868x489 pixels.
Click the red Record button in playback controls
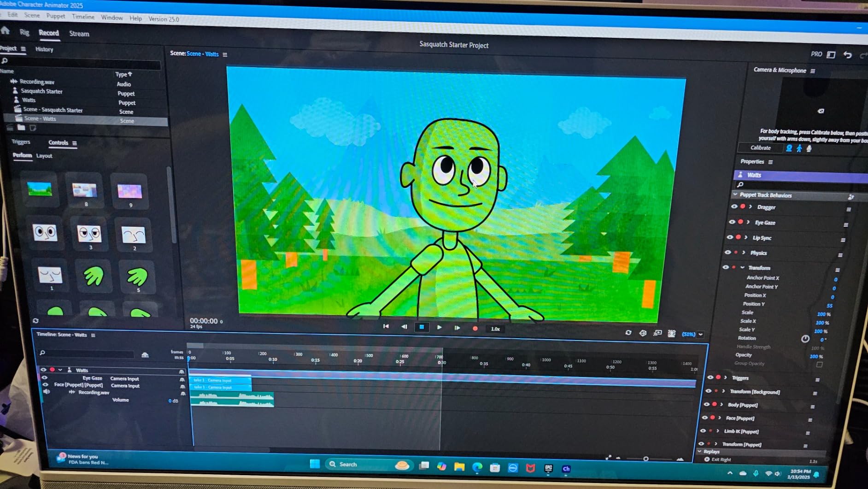(x=475, y=329)
